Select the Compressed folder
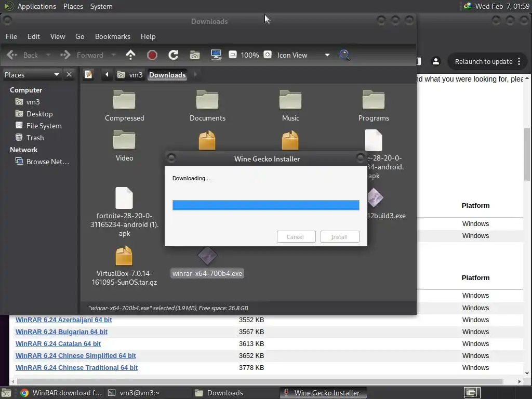Screen dimensions: 532x399 tap(124, 106)
